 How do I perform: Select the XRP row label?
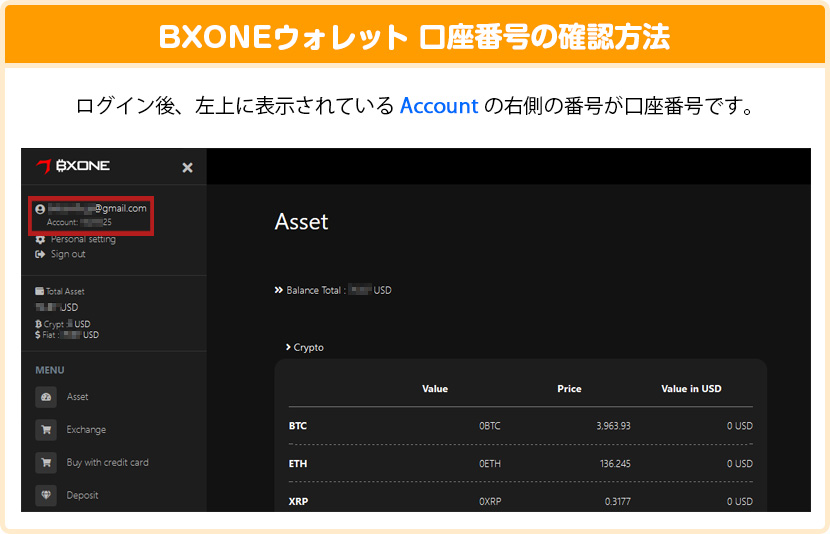point(298,501)
